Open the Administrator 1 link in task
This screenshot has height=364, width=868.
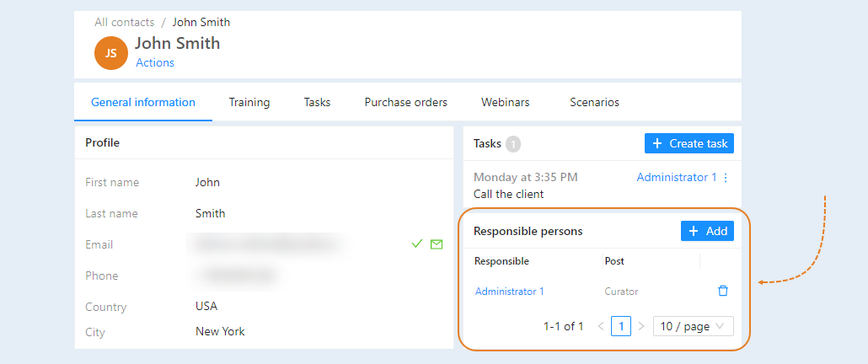pos(677,178)
